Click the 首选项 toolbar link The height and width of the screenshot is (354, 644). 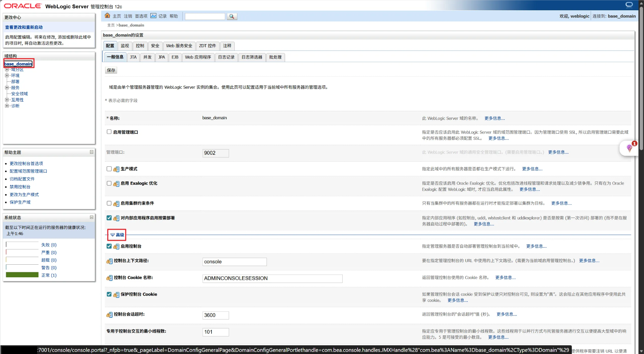(x=141, y=16)
